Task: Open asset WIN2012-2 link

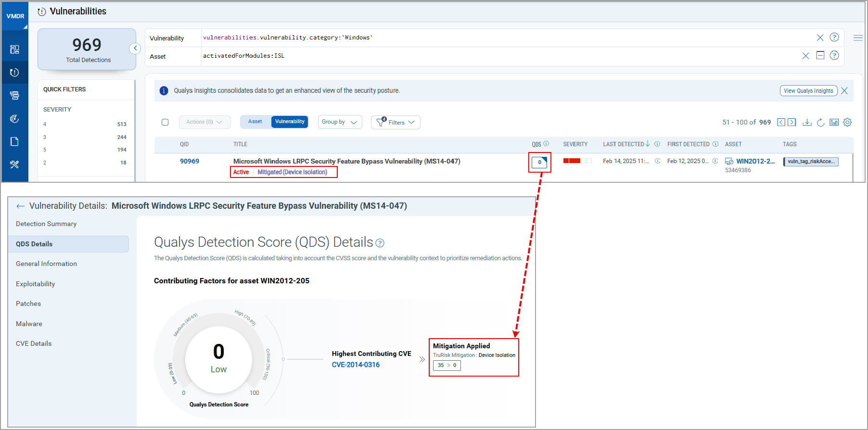Action: 755,161
